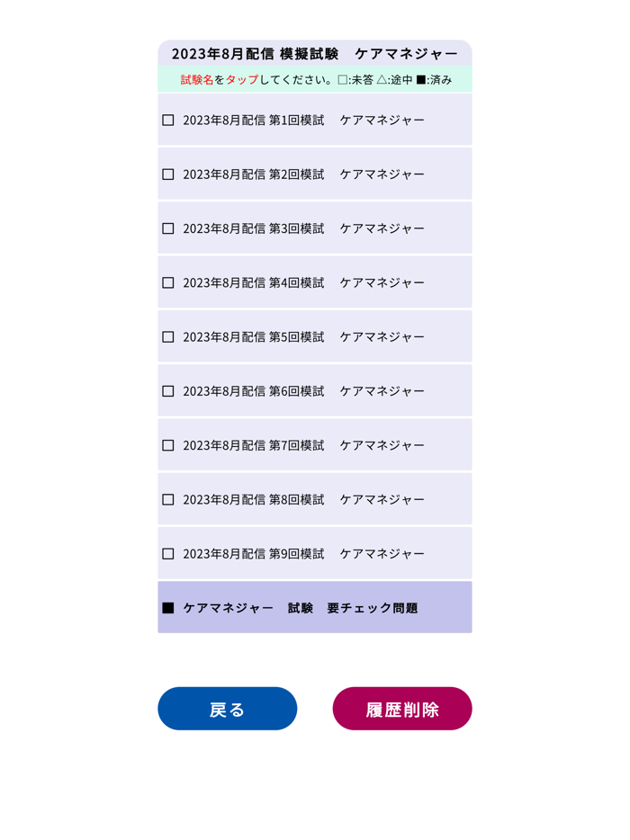Image resolution: width=630 pixels, height=840 pixels.
Task: Check the box for 第4回模試
Action: point(167,281)
